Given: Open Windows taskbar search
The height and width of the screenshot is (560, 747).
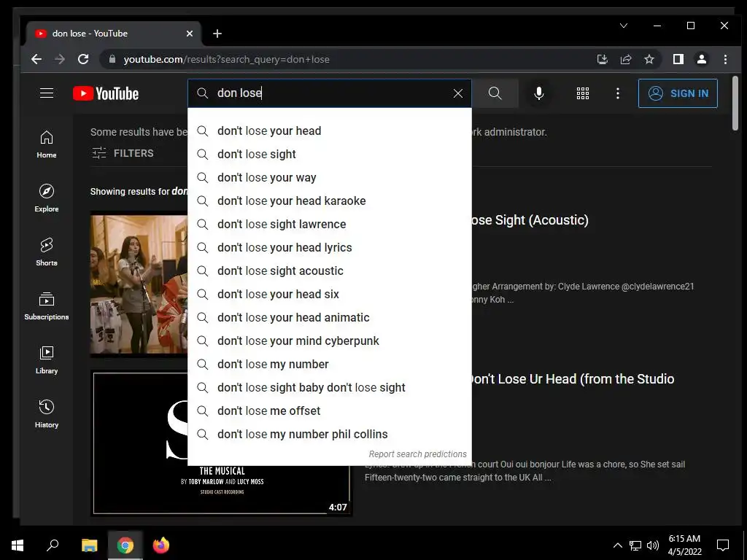Looking at the screenshot, I should (53, 545).
